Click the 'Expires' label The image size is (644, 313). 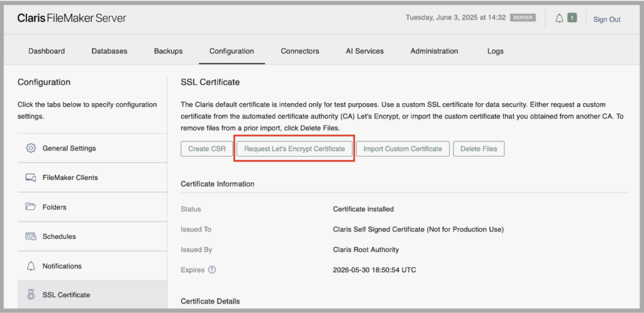[x=192, y=270]
